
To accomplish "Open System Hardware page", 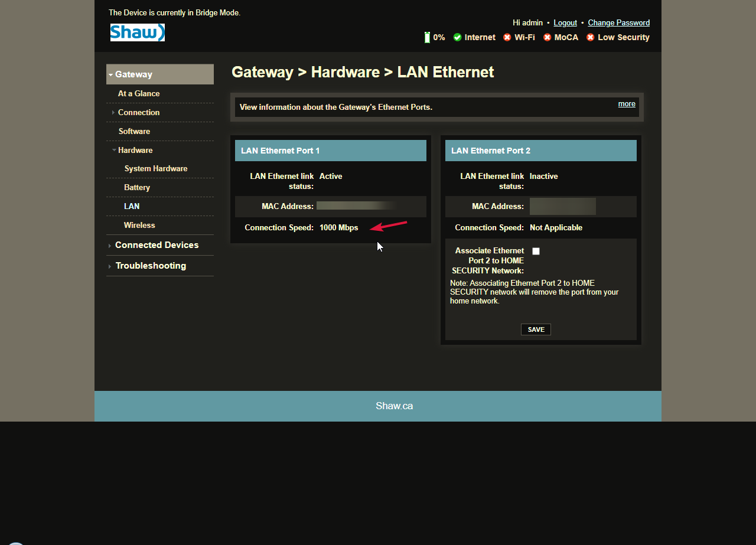I will pos(156,168).
